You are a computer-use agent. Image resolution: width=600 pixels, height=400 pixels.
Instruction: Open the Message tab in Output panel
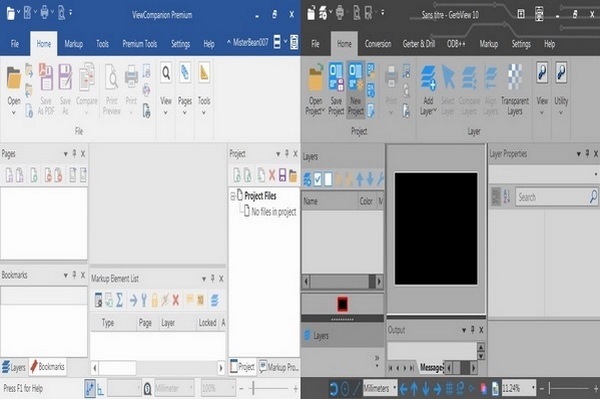[x=431, y=367]
